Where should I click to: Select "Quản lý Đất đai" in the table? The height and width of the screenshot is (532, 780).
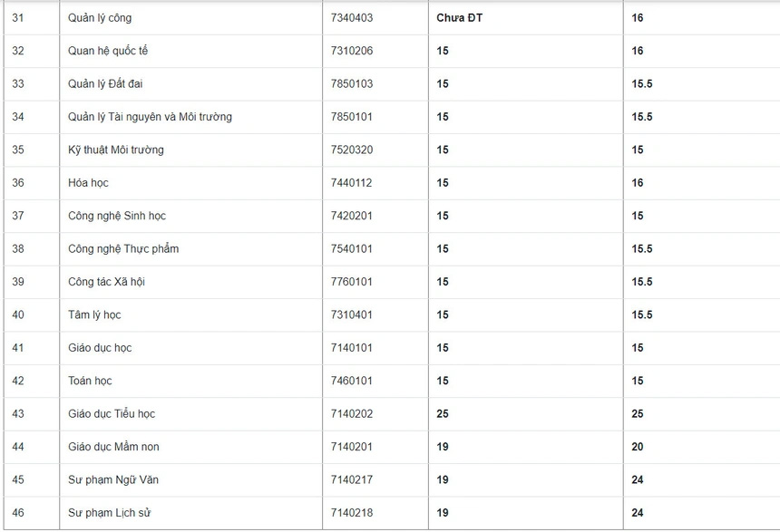pos(105,84)
